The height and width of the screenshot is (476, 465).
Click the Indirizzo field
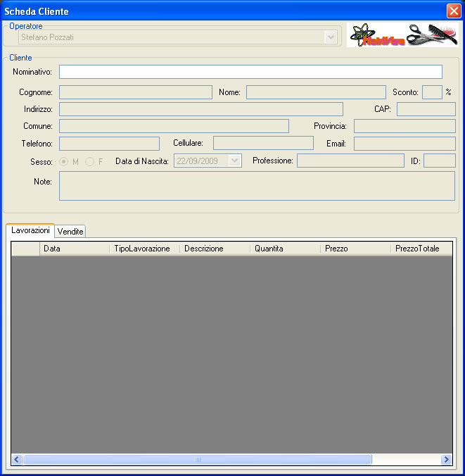coord(200,109)
